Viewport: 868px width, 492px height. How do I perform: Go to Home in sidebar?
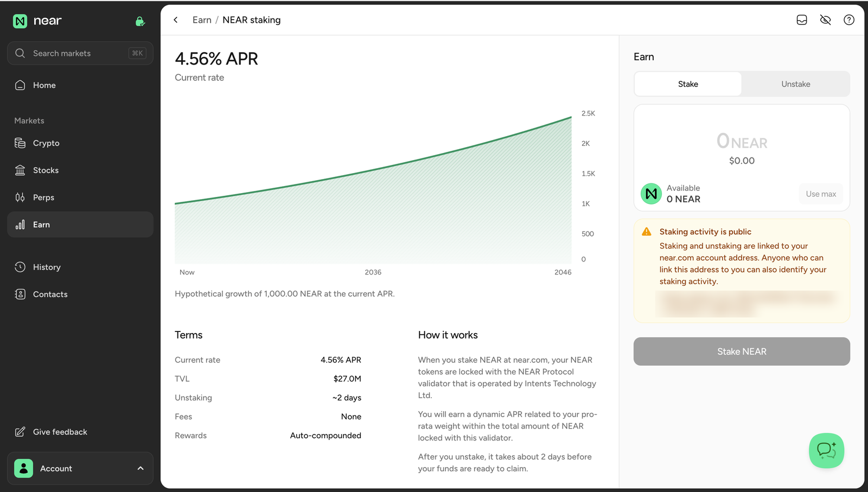point(80,85)
